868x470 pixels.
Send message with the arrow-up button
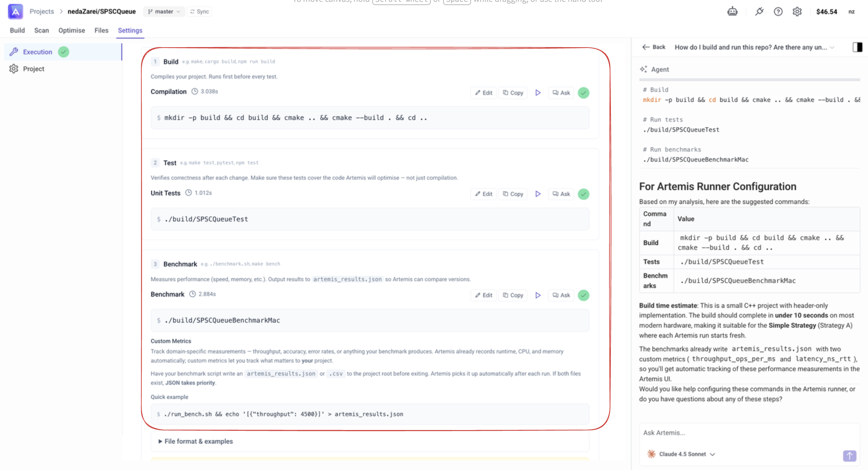[x=849, y=455]
